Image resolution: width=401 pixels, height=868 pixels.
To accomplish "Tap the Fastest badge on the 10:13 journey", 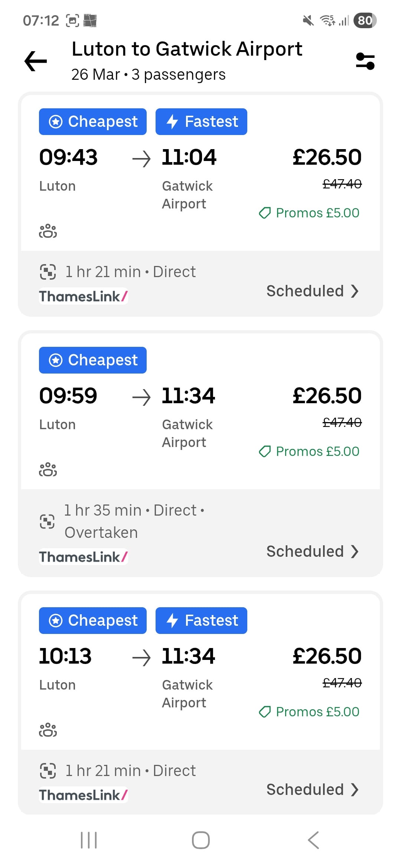I will click(x=201, y=621).
